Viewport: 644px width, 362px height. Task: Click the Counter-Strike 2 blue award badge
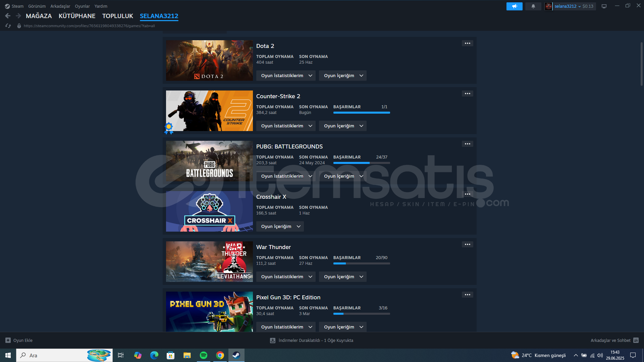(169, 128)
